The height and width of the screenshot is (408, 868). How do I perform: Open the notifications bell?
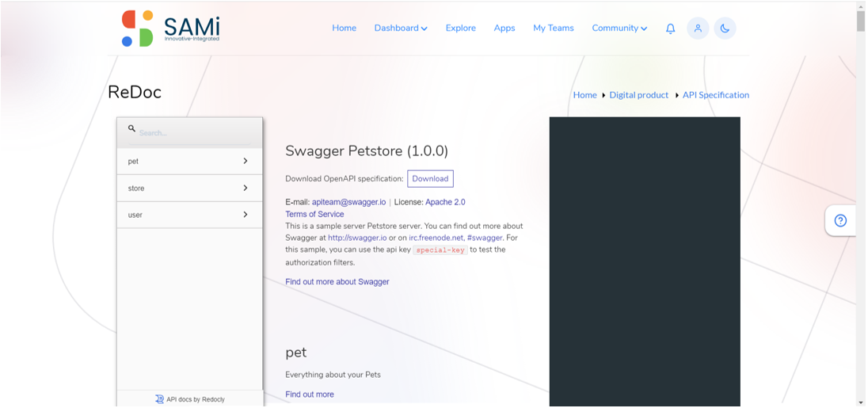[x=670, y=29]
